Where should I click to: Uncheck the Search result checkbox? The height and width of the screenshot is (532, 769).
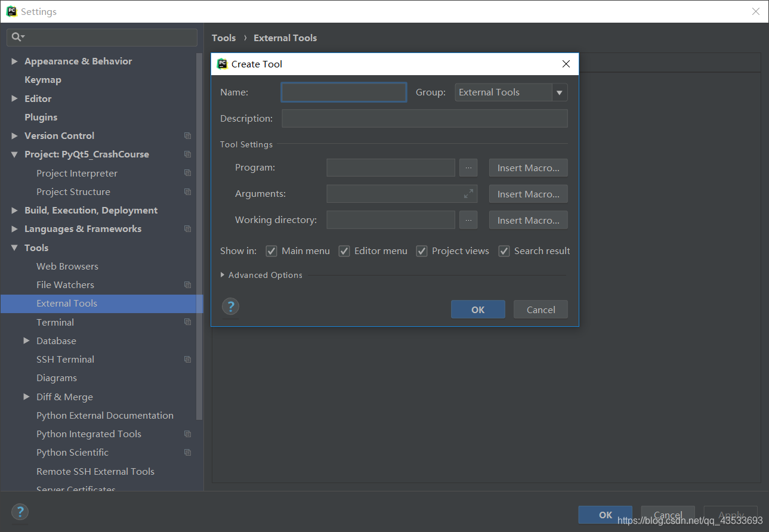point(504,251)
